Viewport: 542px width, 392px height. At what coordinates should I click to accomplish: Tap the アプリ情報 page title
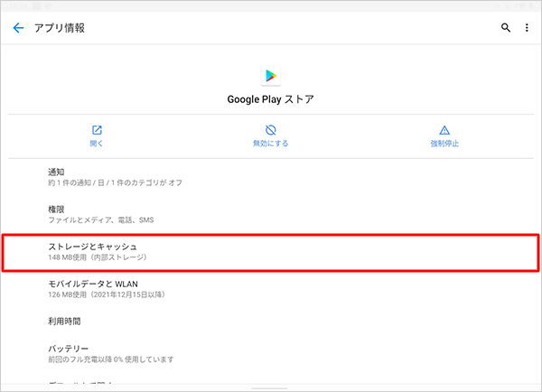click(60, 28)
